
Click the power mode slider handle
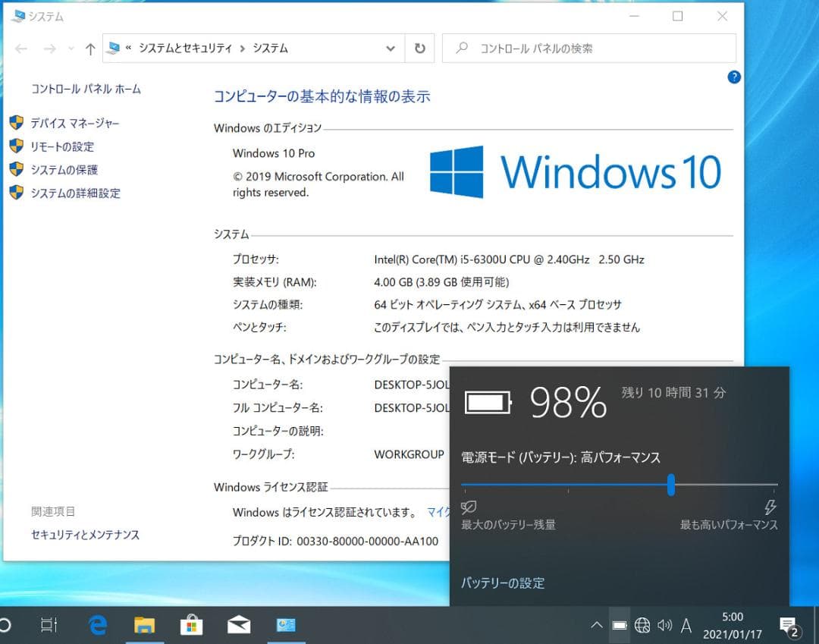point(670,486)
